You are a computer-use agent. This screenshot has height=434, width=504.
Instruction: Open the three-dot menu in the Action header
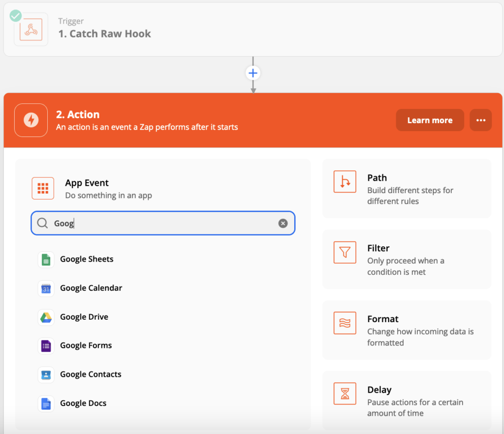tap(480, 120)
